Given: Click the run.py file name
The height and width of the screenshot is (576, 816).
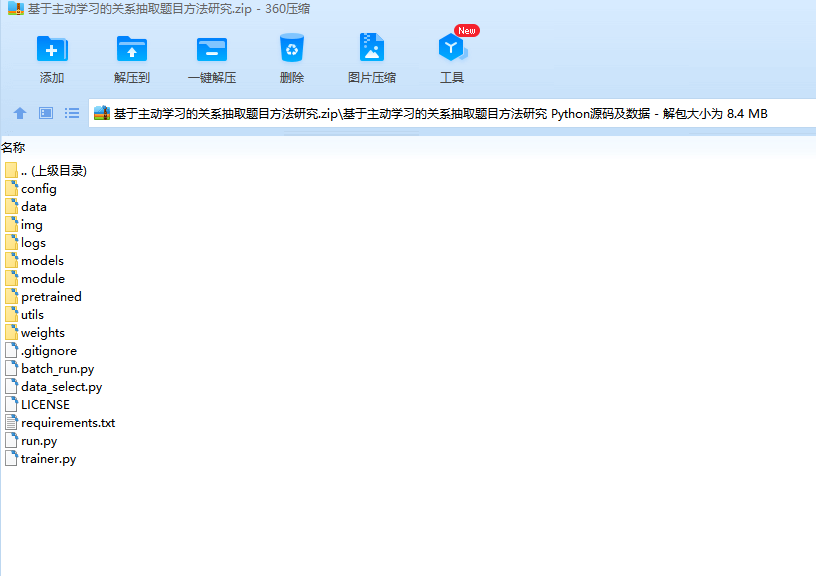Looking at the screenshot, I should (x=39, y=441).
